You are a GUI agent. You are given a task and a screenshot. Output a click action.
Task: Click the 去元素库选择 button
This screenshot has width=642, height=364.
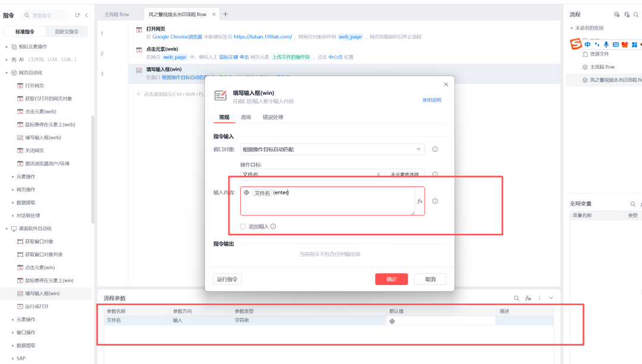[x=405, y=175]
